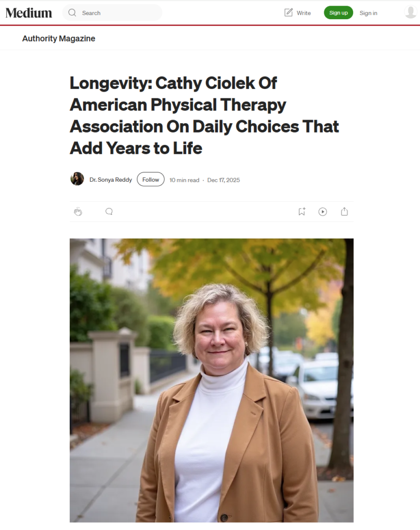Click the Write pencil icon
Screen dimensions: 420x530
[x=289, y=13]
